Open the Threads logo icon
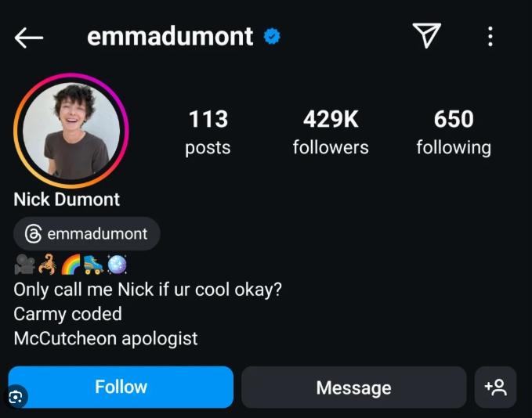This screenshot has width=532, height=418. point(33,233)
